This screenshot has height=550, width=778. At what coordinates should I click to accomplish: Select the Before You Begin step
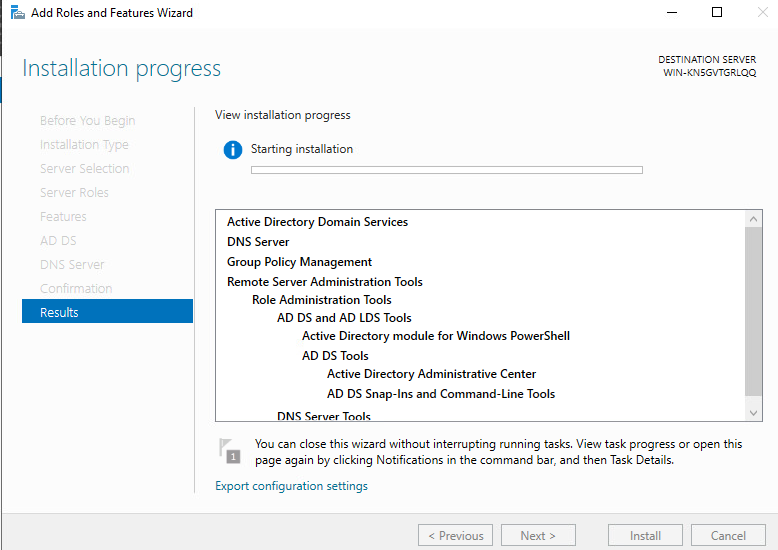click(x=87, y=121)
